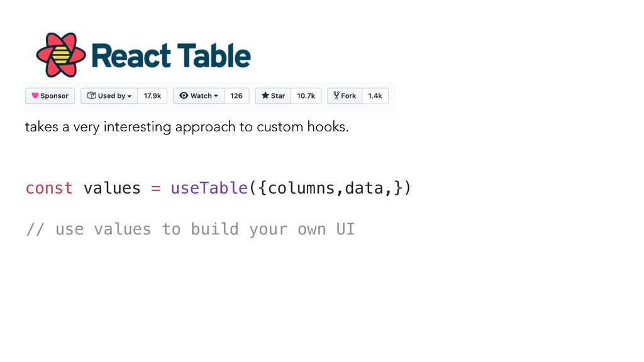This screenshot has height=362, width=644.
Task: Click the star icon on Star button
Action: click(265, 96)
